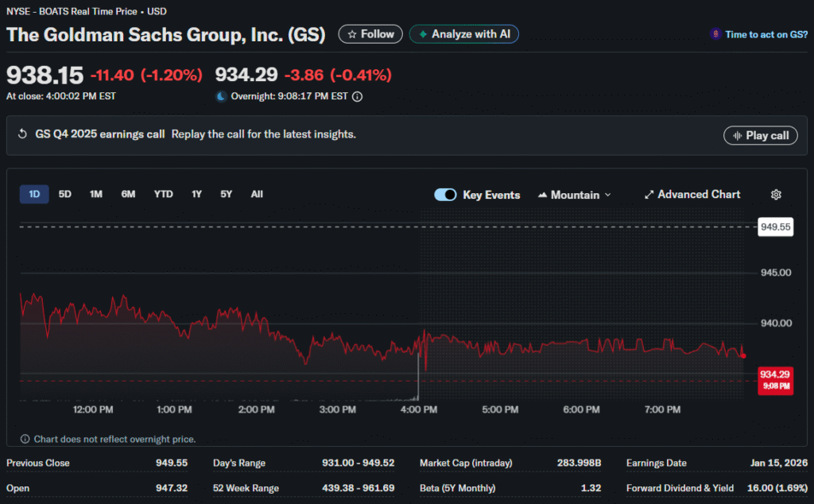Switch to the YTD range tab
814x504 pixels.
163,194
